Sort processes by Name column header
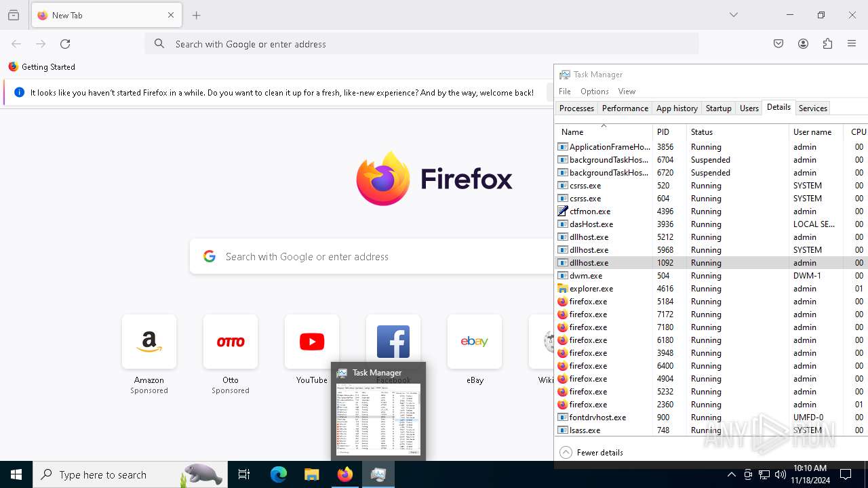 (604, 131)
